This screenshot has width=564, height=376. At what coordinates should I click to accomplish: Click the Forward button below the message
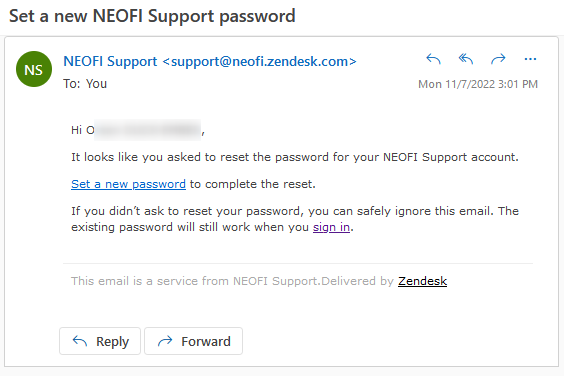pos(194,341)
